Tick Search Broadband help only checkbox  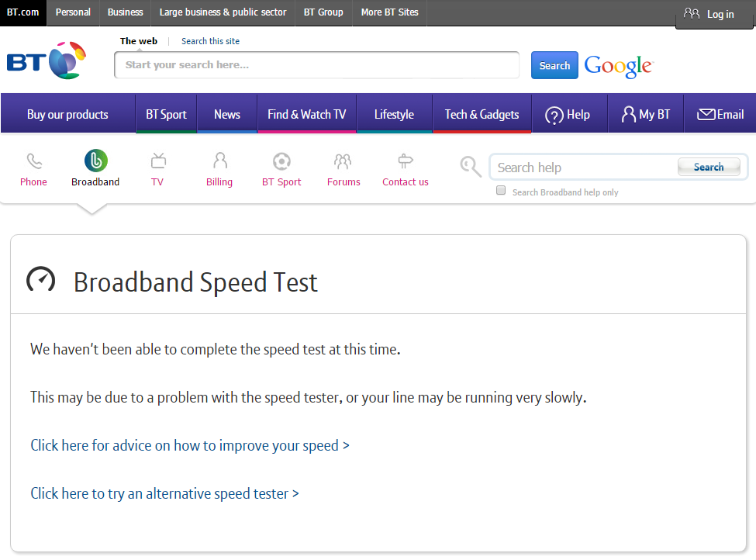[x=501, y=191]
